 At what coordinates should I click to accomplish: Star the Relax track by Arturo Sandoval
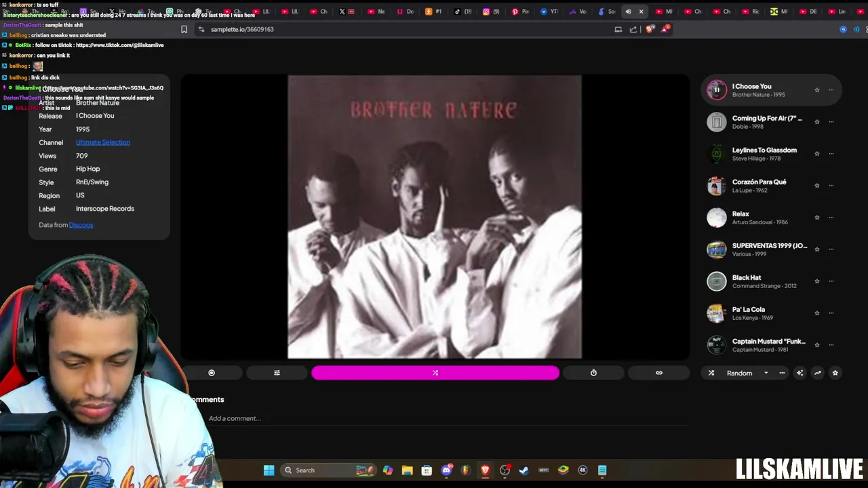click(817, 218)
